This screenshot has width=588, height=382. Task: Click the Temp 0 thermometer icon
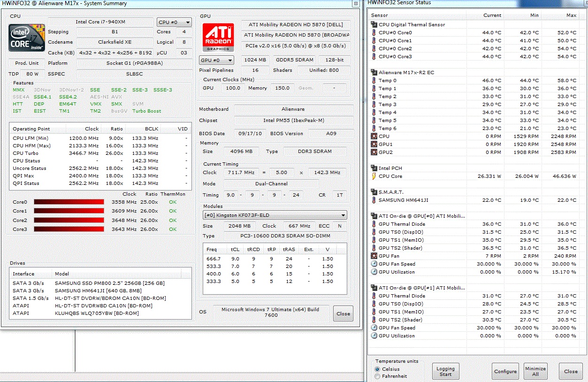pyautogui.click(x=374, y=80)
